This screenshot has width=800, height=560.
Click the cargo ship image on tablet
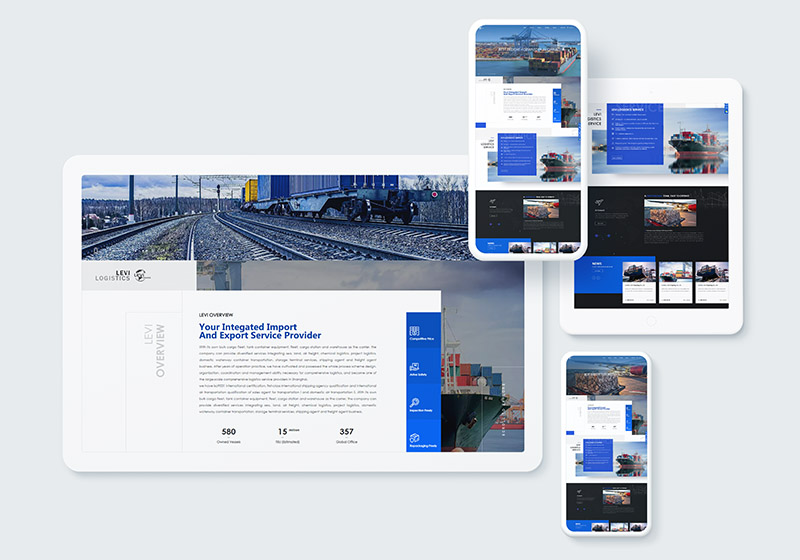702,140
